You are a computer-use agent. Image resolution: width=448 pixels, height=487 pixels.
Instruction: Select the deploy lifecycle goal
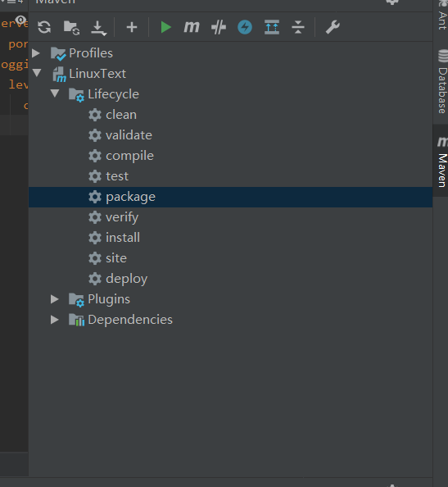127,279
